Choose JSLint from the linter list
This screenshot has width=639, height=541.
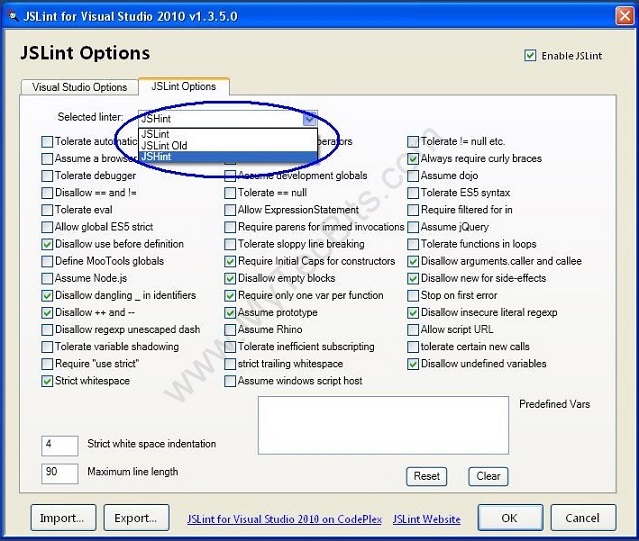click(228, 134)
